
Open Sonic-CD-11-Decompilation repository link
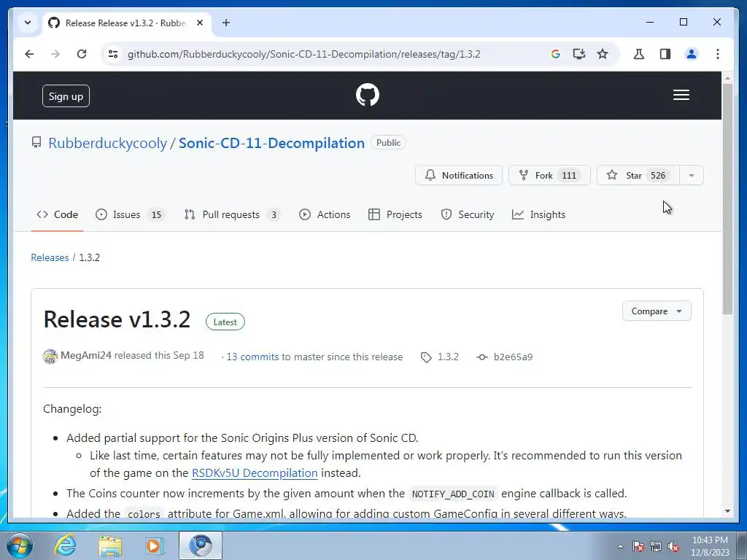271,143
